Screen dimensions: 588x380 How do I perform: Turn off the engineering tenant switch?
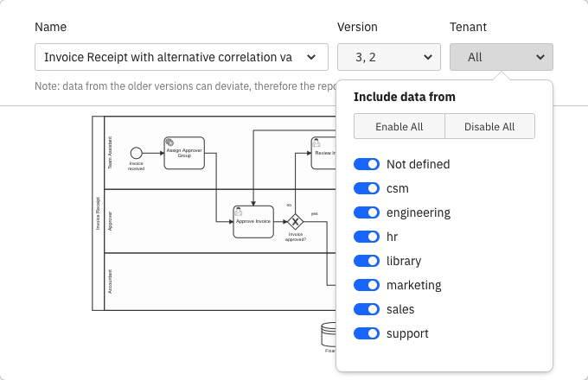(x=367, y=212)
